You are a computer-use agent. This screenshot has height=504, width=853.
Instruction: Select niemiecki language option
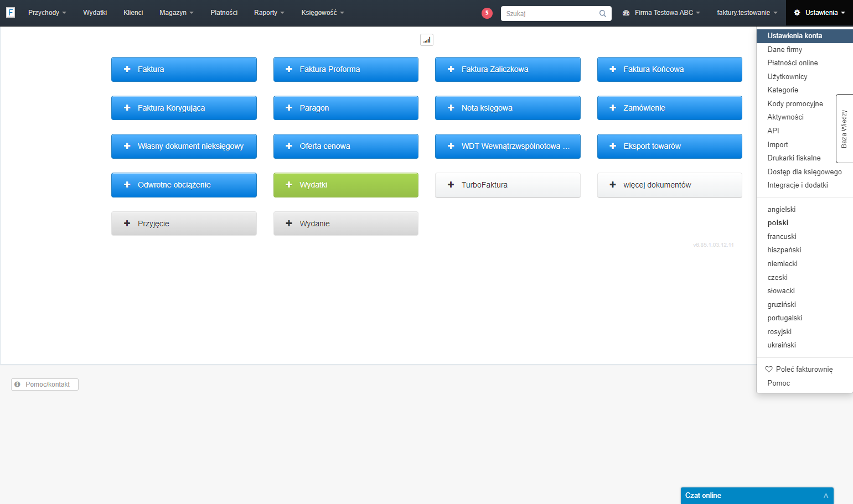[782, 264]
